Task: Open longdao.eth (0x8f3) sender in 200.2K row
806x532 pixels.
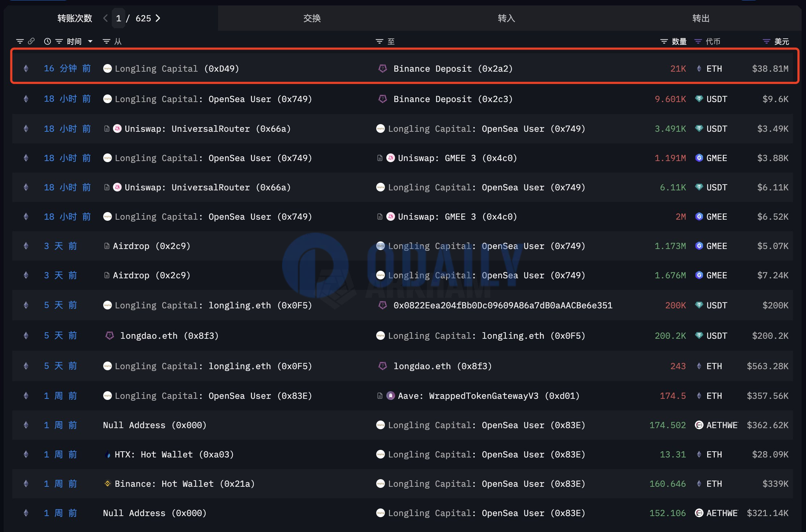Action: point(169,336)
